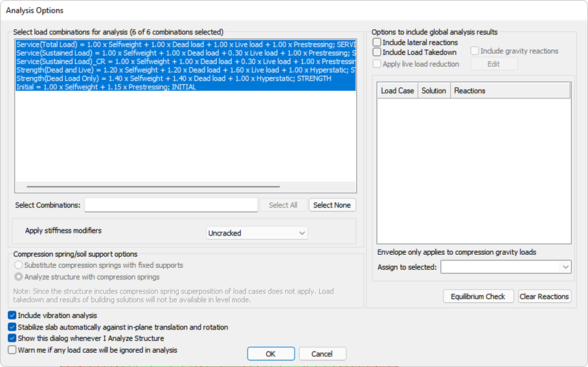The image size is (588, 367).
Task: Enable Include lateral reactions checkbox
Action: click(377, 43)
